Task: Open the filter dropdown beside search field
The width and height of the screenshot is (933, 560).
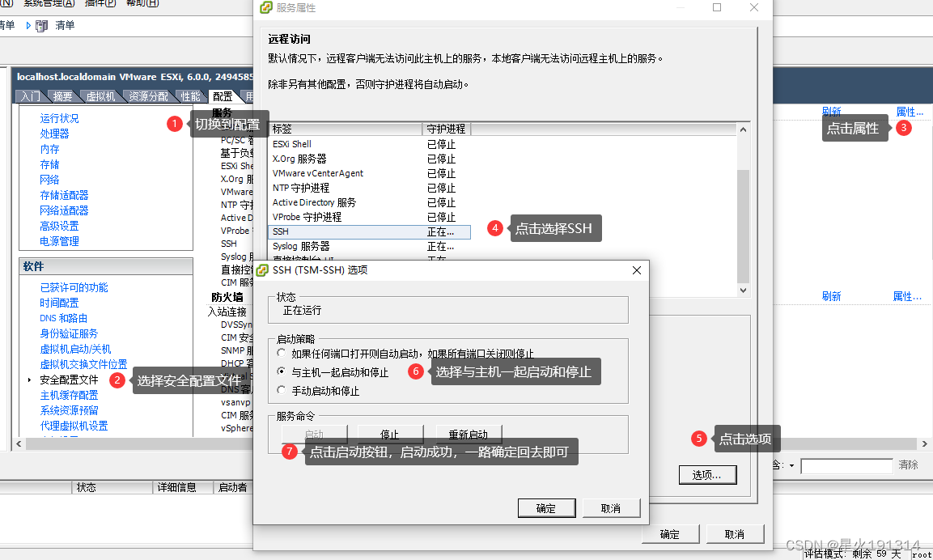Action: 791,465
